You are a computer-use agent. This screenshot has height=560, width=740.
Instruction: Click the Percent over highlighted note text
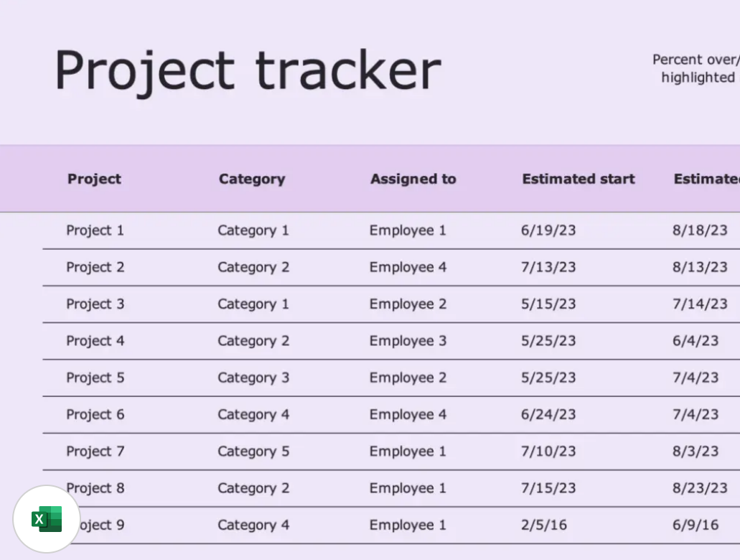coord(696,68)
